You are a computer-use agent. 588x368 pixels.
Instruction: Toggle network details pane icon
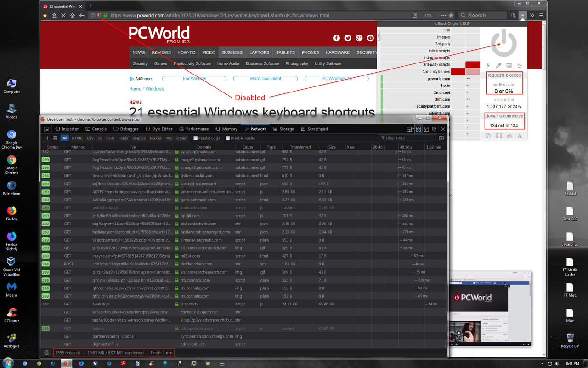tap(441, 138)
